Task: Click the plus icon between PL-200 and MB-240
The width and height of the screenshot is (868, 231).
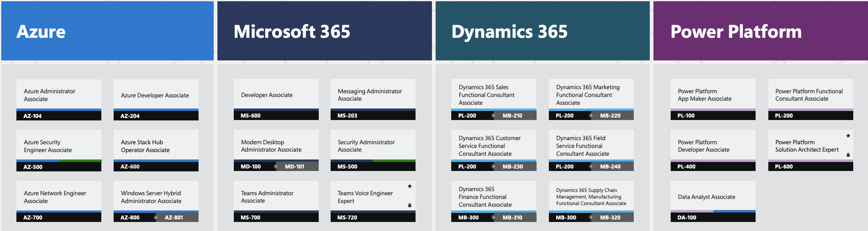Action: pos(591,166)
